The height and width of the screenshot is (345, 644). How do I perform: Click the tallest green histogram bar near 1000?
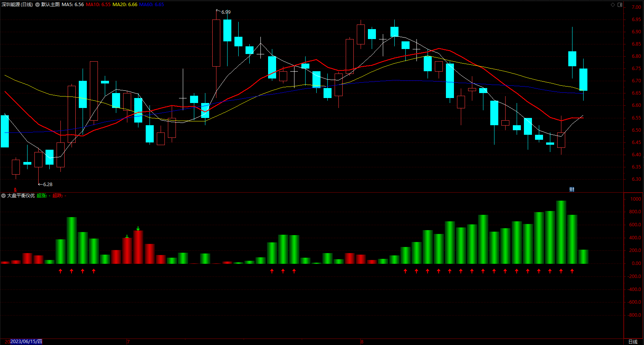(x=561, y=232)
